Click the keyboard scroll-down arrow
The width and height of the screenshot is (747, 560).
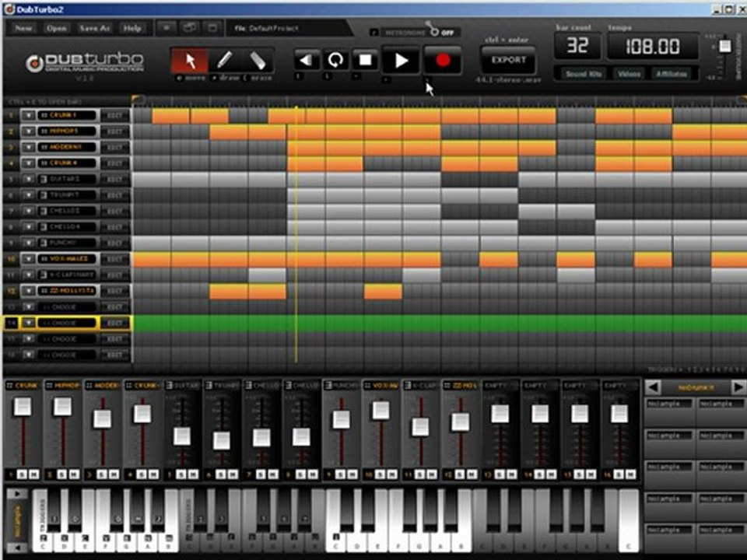click(16, 548)
